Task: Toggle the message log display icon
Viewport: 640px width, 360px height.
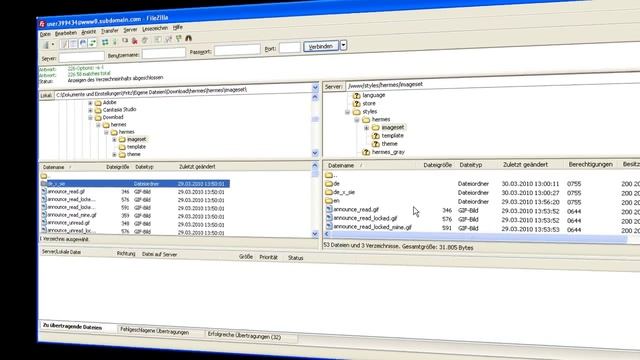Action: pyautogui.click(x=64, y=43)
